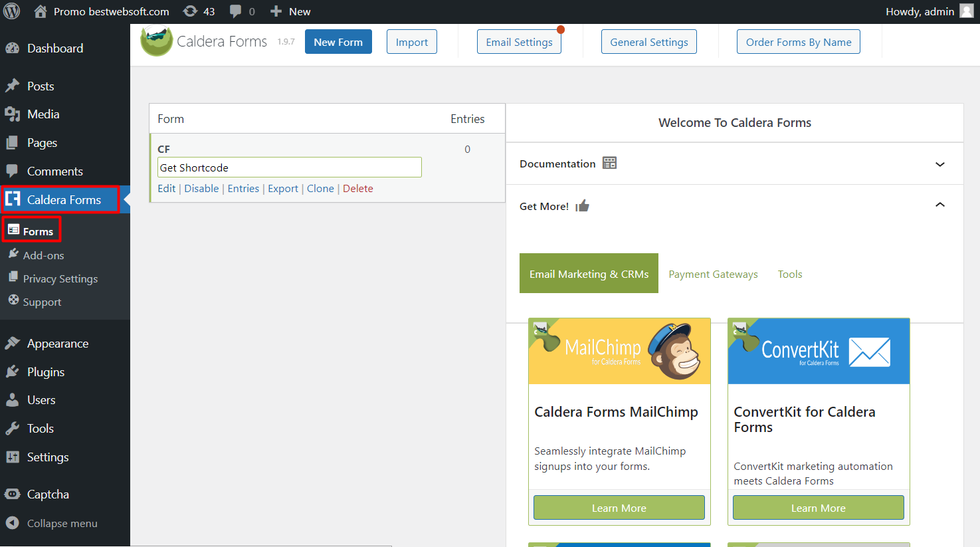Click the Appearance brush icon
Screen dimensions: 980x547
(12, 343)
